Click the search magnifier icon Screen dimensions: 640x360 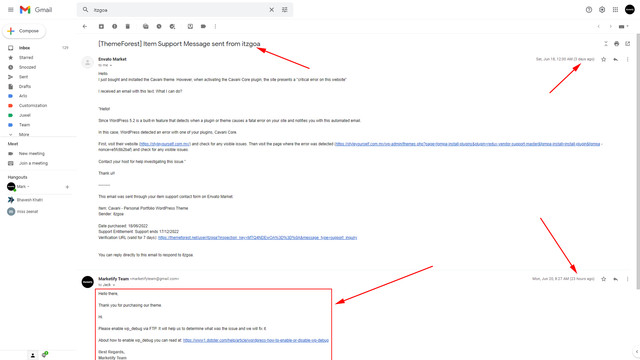(x=85, y=10)
